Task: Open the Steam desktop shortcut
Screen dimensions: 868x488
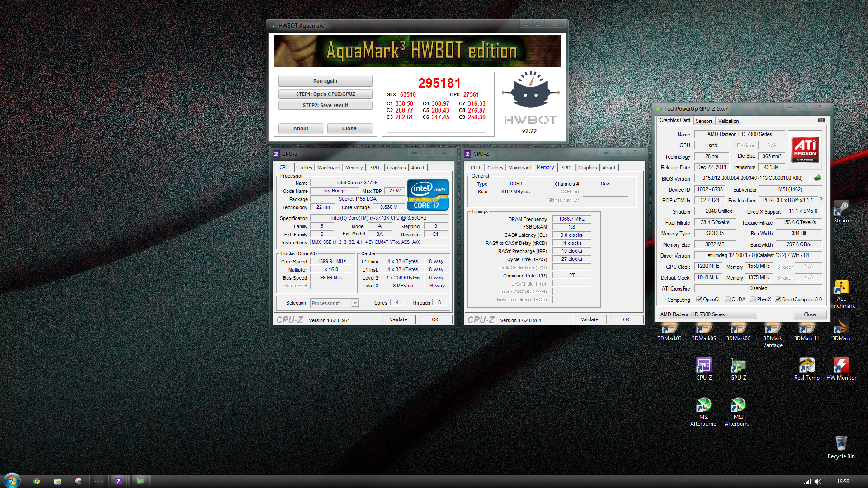Action: (841, 211)
